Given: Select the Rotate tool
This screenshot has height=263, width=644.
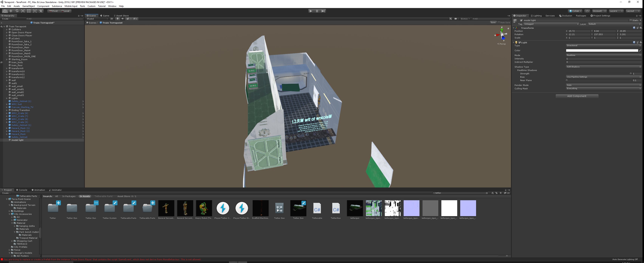Looking at the screenshot, I should coord(17,11).
